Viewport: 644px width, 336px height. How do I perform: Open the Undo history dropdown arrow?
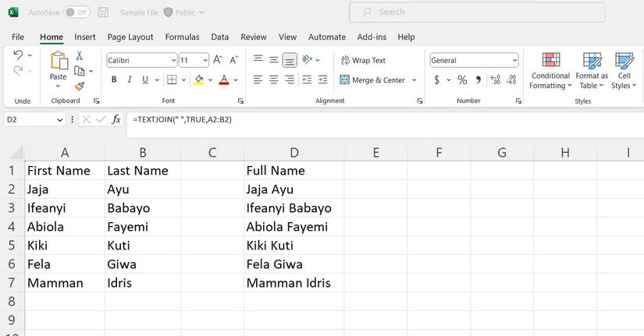coord(30,55)
